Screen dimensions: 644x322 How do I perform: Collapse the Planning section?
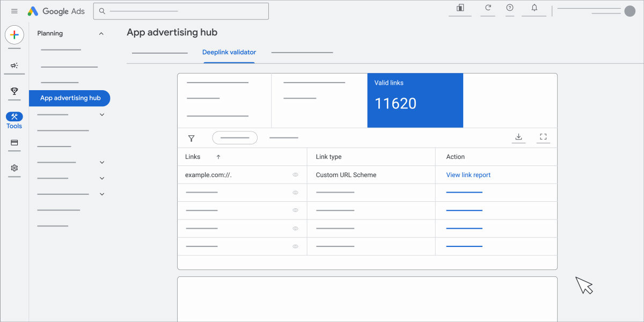(101, 33)
